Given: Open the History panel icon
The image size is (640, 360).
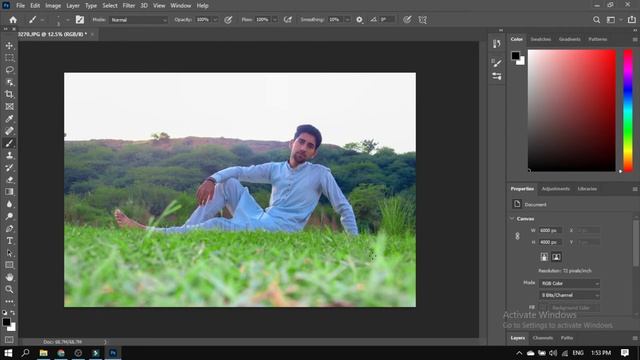Looking at the screenshot, I should tap(496, 44).
